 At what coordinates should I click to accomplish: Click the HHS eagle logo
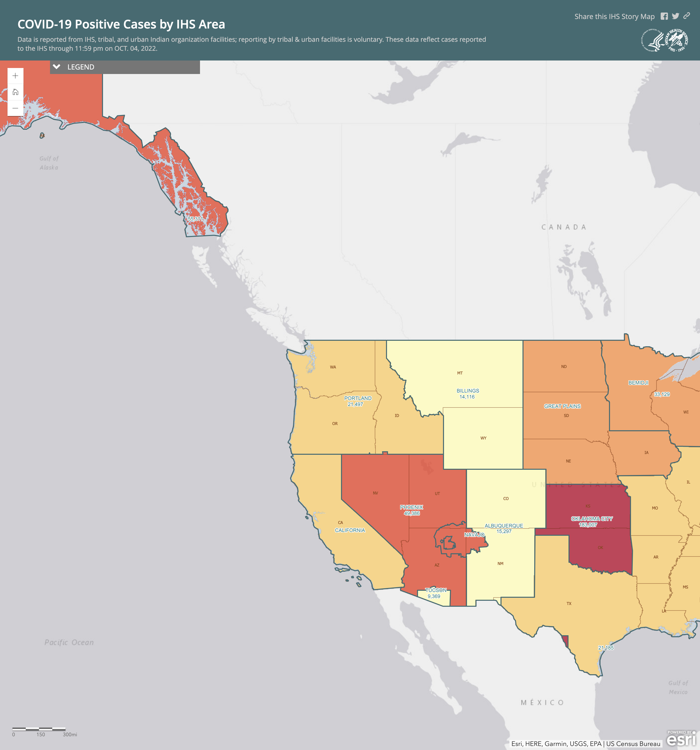pos(652,40)
